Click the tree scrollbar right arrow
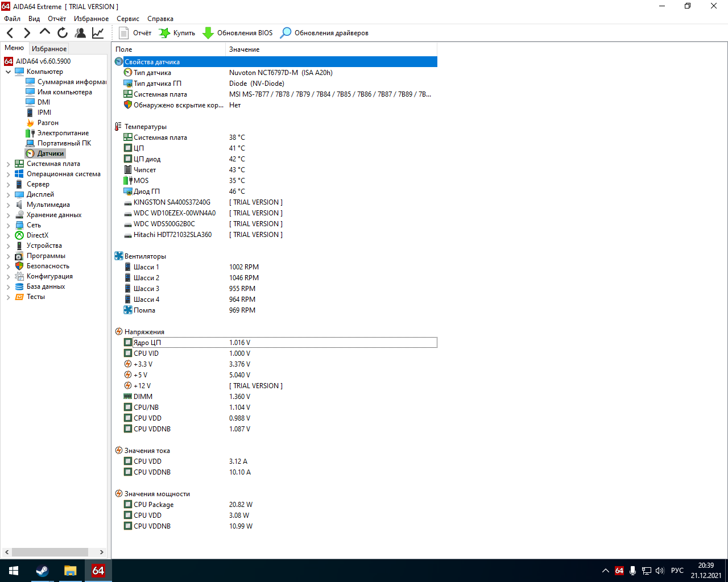Image resolution: width=728 pixels, height=582 pixels. point(102,552)
